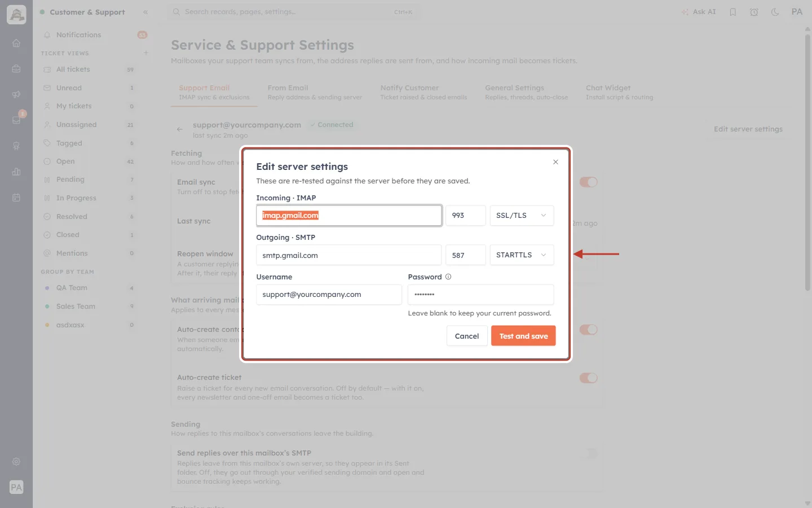
Task: Click the robot icon in the left rail
Action: [x=16, y=146]
